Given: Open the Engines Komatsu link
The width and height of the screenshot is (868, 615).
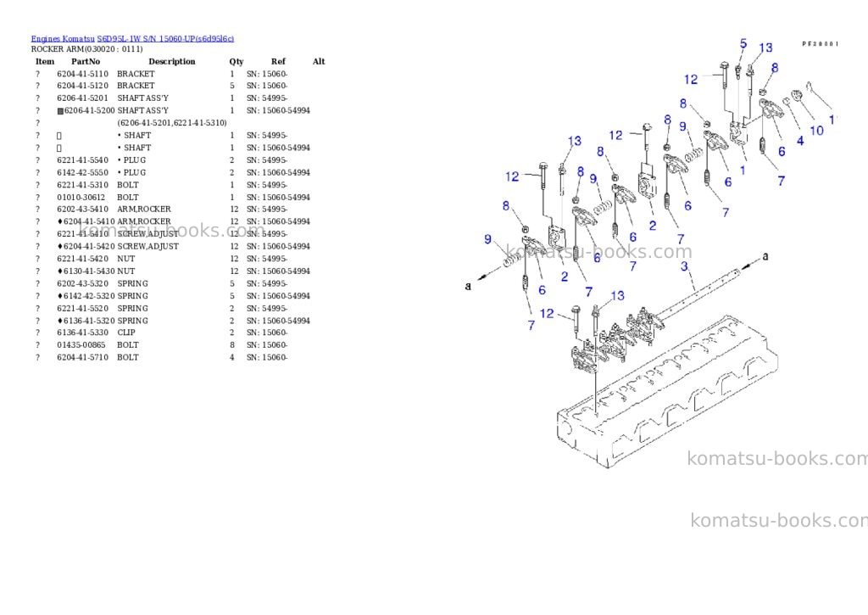Looking at the screenshot, I should pyautogui.click(x=63, y=39).
